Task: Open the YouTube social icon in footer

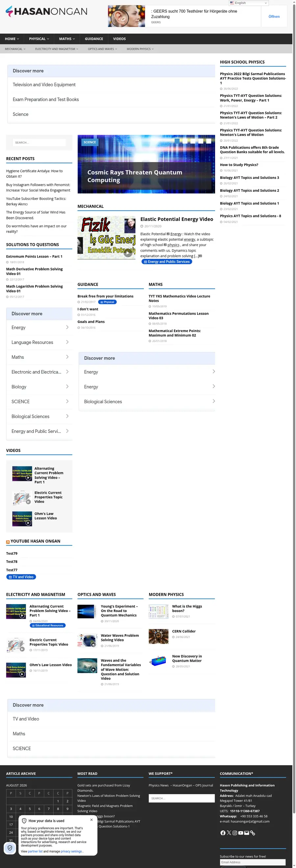Action: tap(241, 833)
